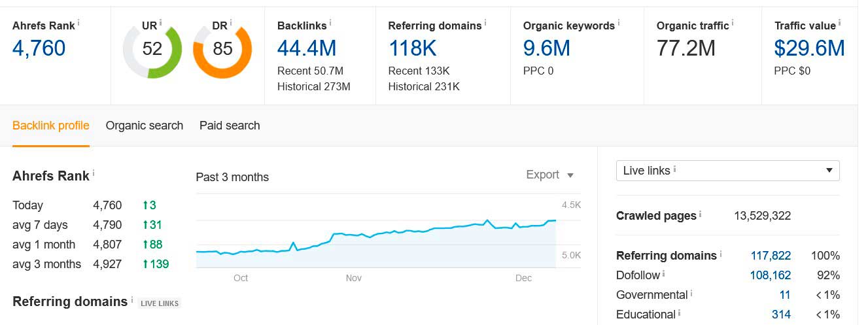Click the info icon beside top Referring domains metric
868x325 pixels.
click(485, 23)
